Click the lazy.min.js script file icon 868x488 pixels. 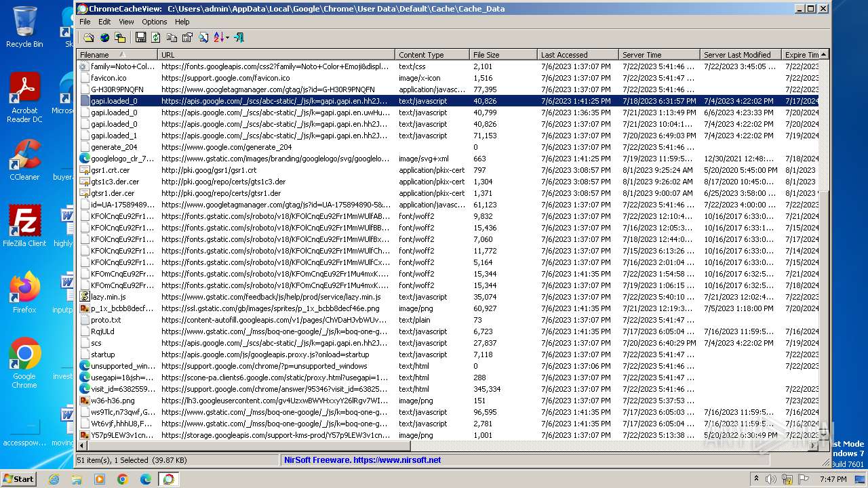pos(84,297)
